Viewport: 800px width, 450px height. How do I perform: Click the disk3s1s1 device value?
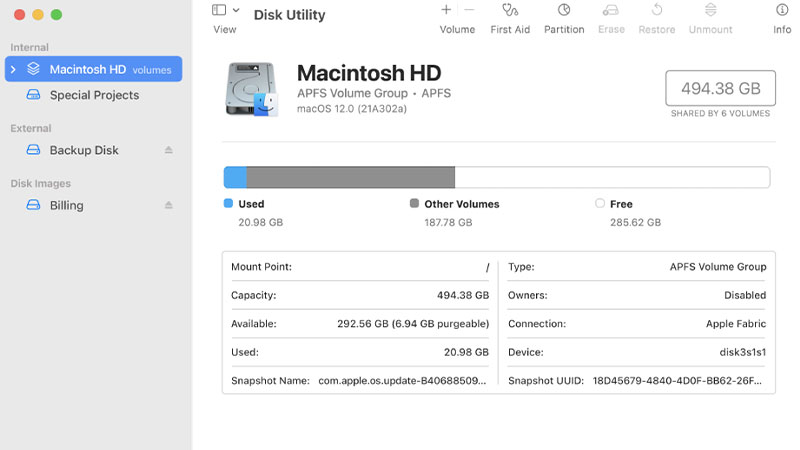[742, 352]
